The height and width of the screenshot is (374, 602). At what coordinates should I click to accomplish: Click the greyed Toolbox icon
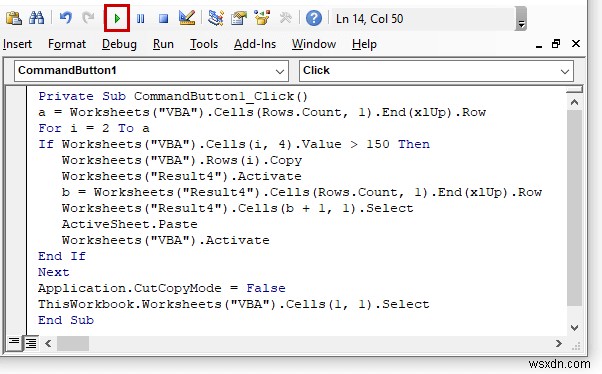(x=285, y=18)
